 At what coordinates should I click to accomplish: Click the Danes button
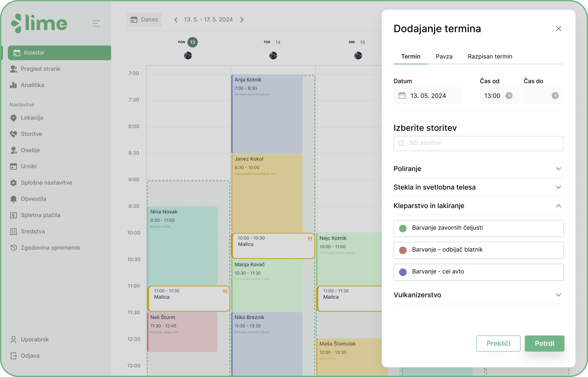pyautogui.click(x=144, y=20)
